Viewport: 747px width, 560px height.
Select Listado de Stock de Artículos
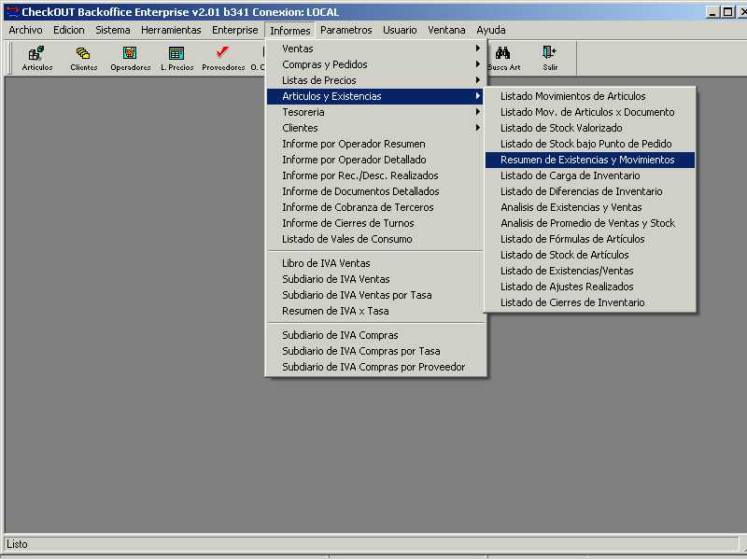point(590,255)
